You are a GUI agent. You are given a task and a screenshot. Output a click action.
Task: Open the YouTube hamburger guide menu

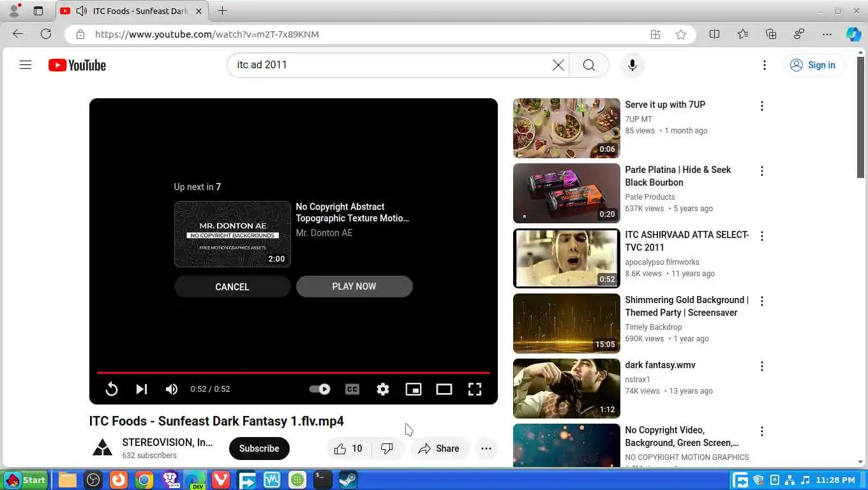[x=26, y=65]
